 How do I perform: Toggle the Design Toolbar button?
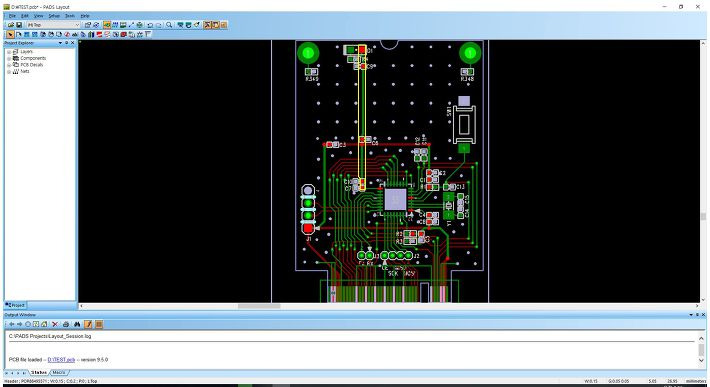pos(115,25)
